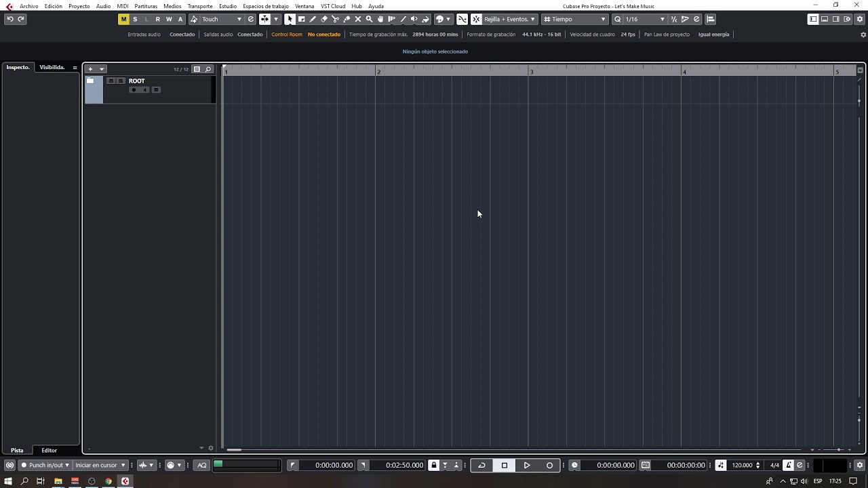
Task: Click the Undo arrow in the toolbar
Action: 10,19
